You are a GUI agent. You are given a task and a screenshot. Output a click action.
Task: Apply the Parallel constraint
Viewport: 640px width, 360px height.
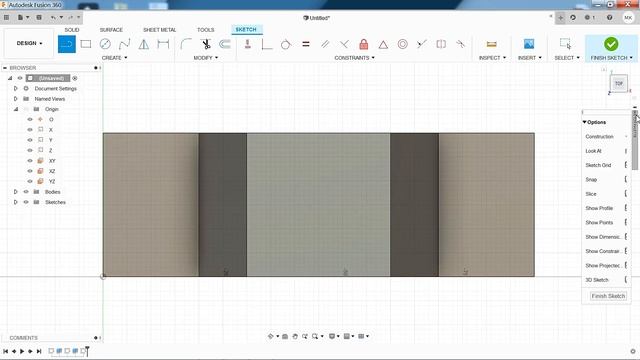pyautogui.click(x=325, y=44)
